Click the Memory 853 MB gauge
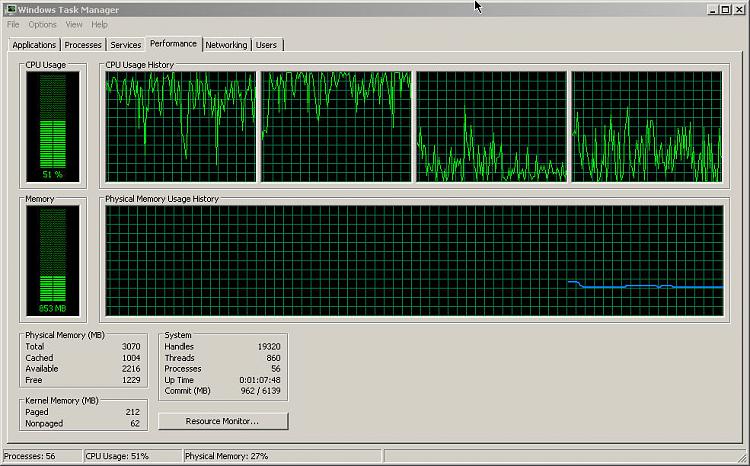The width and height of the screenshot is (750, 466). click(53, 261)
